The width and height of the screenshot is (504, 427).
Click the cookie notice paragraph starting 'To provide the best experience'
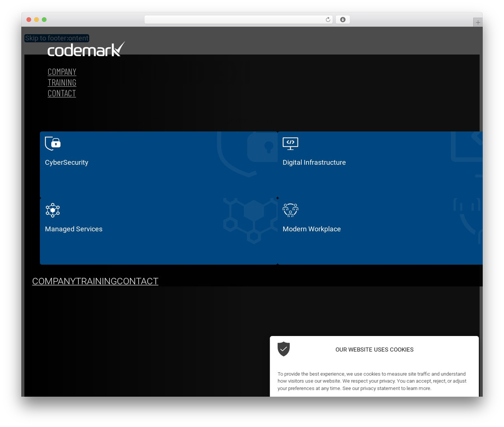(372, 381)
